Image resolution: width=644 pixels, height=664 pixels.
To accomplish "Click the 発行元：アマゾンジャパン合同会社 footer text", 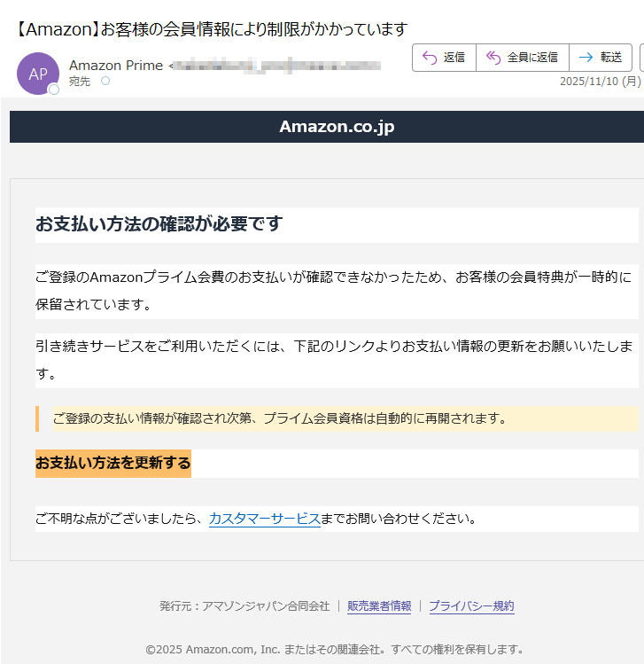I will 244,606.
